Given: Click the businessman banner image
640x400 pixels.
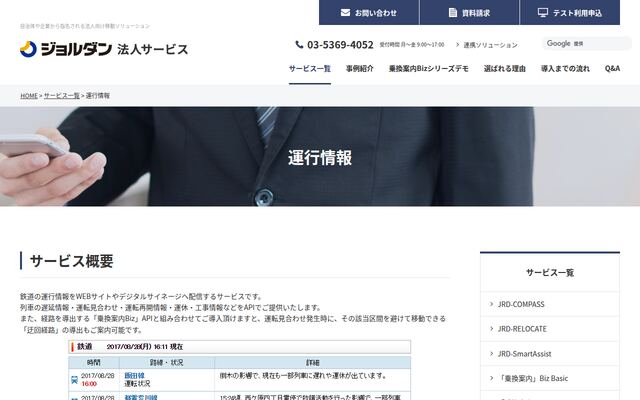Looking at the screenshot, I should point(320,156).
